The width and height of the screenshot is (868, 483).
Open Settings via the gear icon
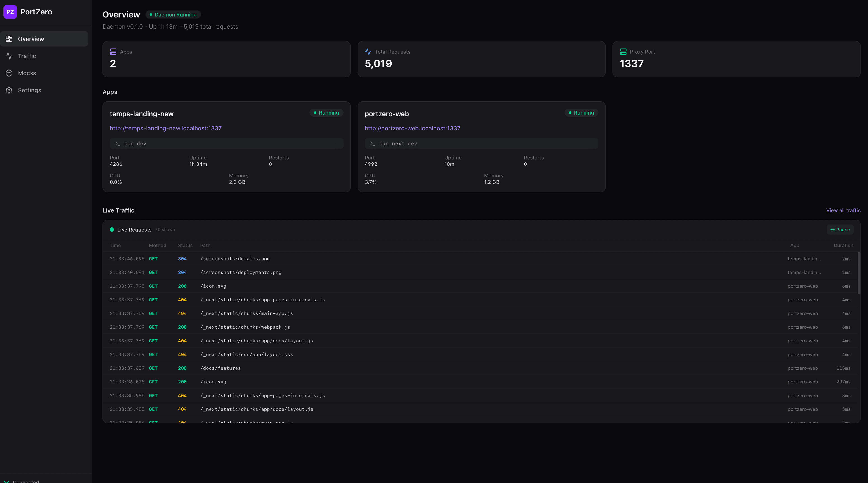(x=9, y=90)
